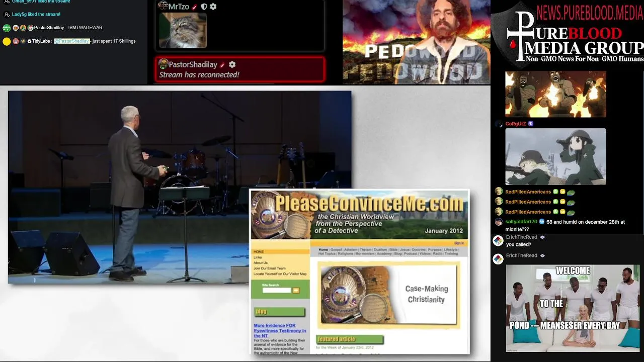The image size is (644, 362).
Task: Click the 'Lady5g liked the stream!' notification
Action: pos(36,15)
